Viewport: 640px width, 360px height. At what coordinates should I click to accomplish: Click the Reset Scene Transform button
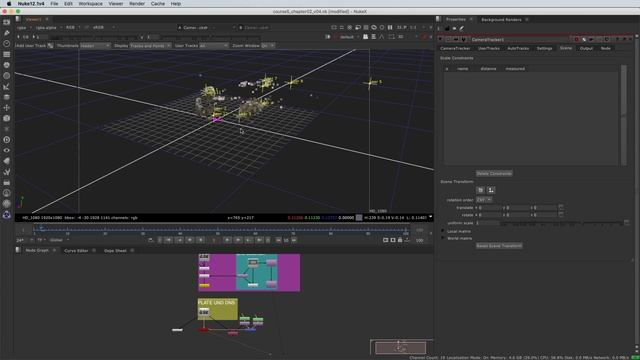[499, 246]
